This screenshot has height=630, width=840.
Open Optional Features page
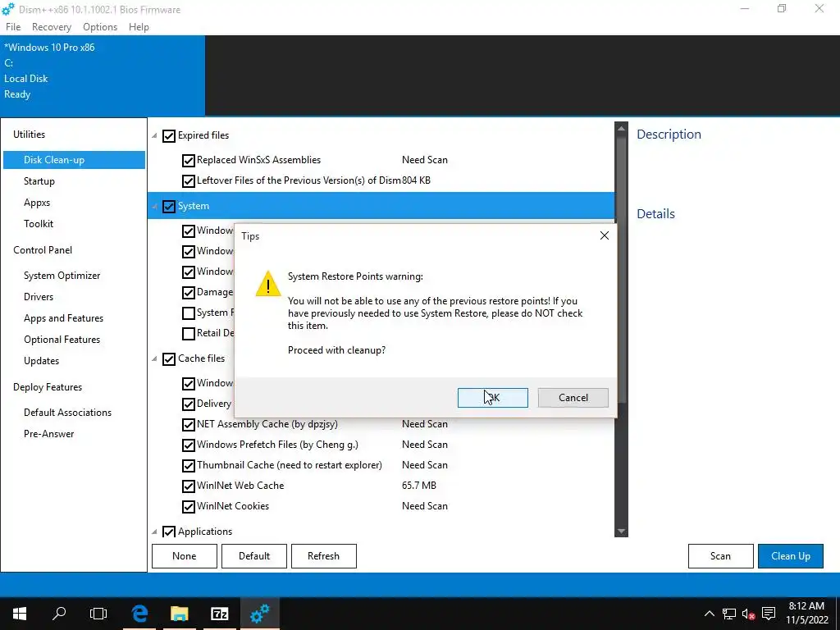(x=62, y=340)
